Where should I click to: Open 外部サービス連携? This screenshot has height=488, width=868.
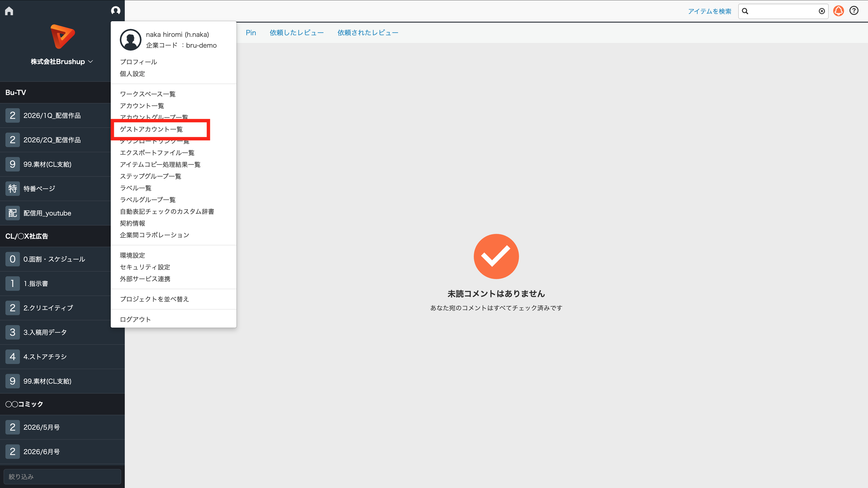[145, 279]
